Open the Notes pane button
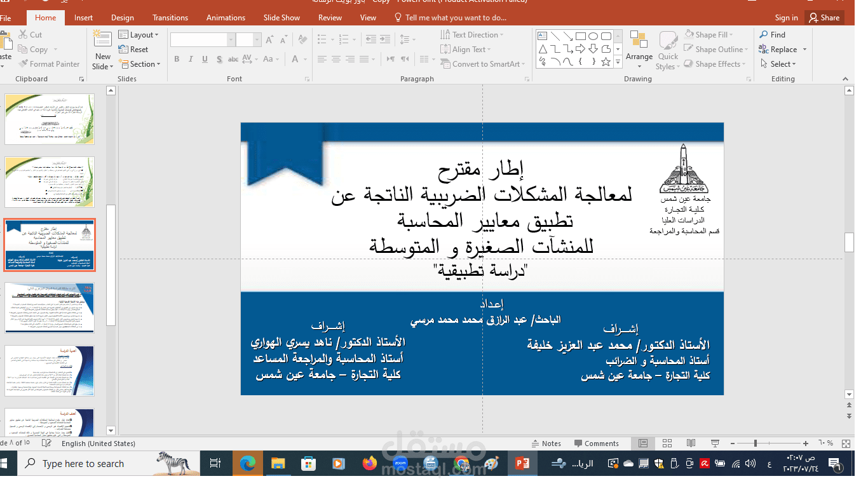This screenshot has height=488, width=868. (546, 444)
